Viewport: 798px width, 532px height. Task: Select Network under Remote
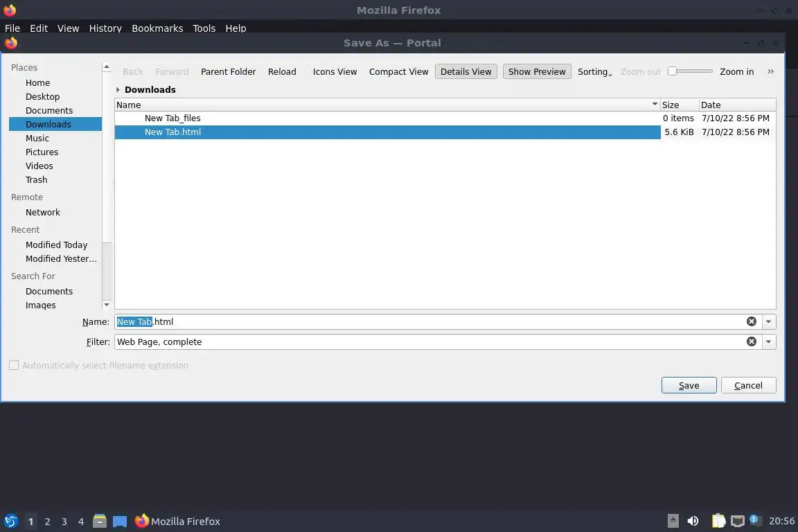pyautogui.click(x=55, y=212)
